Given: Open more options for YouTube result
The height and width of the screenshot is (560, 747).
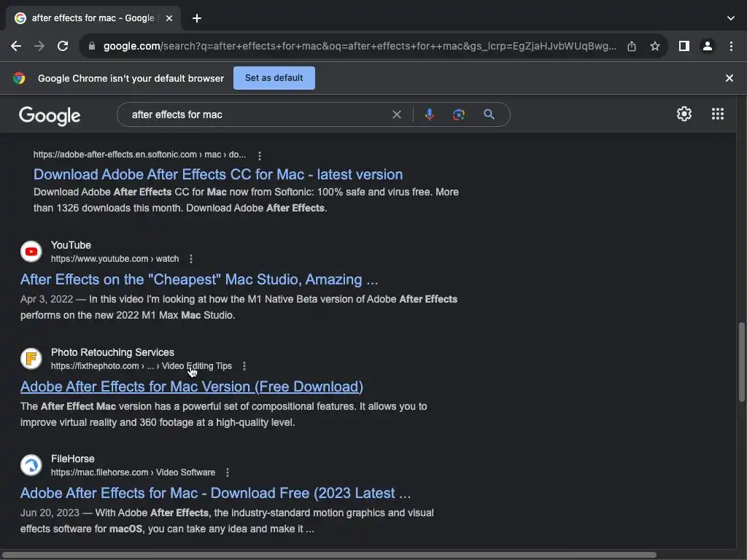Looking at the screenshot, I should (x=191, y=259).
